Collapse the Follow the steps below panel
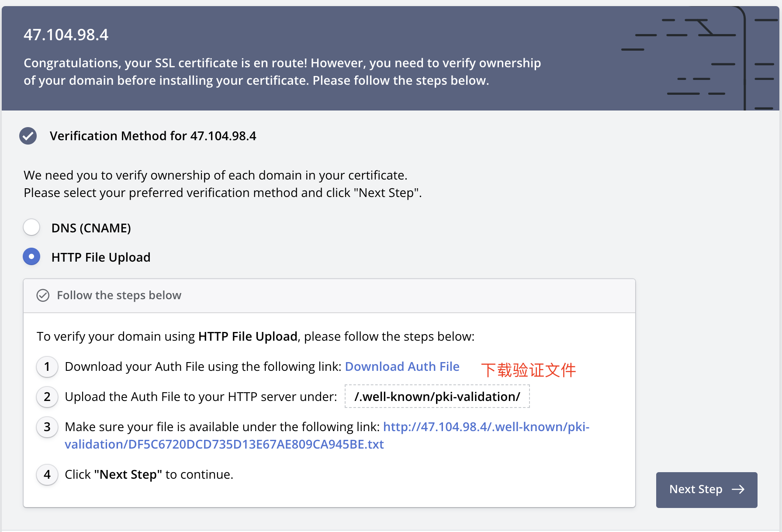 (x=119, y=296)
